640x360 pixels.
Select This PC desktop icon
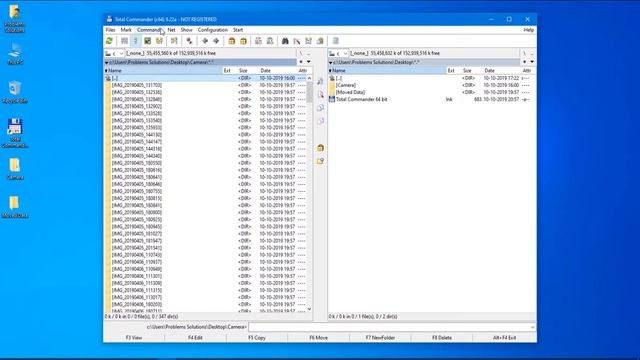pyautogui.click(x=15, y=54)
